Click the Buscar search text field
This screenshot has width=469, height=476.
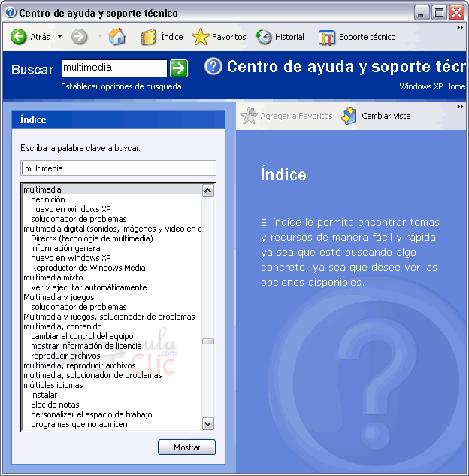[x=113, y=68]
